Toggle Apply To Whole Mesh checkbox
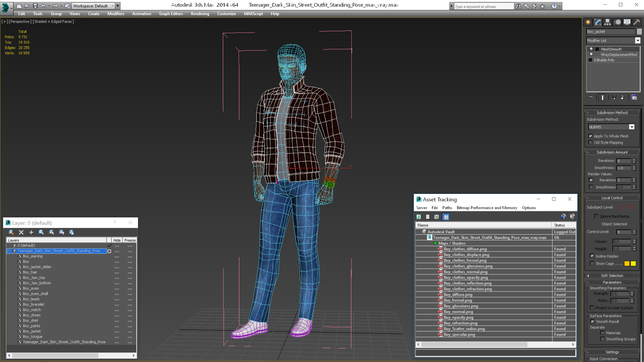Image resolution: width=644 pixels, height=362 pixels. click(x=591, y=136)
